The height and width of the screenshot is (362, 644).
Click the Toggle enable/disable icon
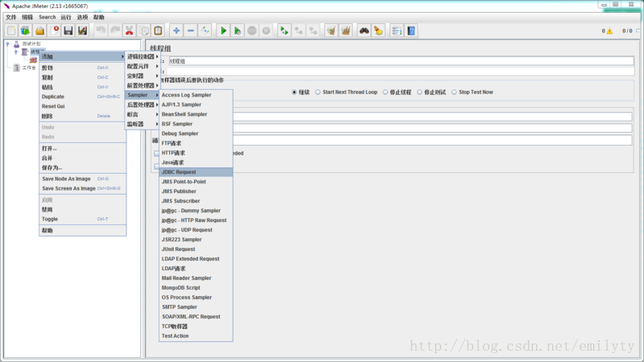coord(205,31)
